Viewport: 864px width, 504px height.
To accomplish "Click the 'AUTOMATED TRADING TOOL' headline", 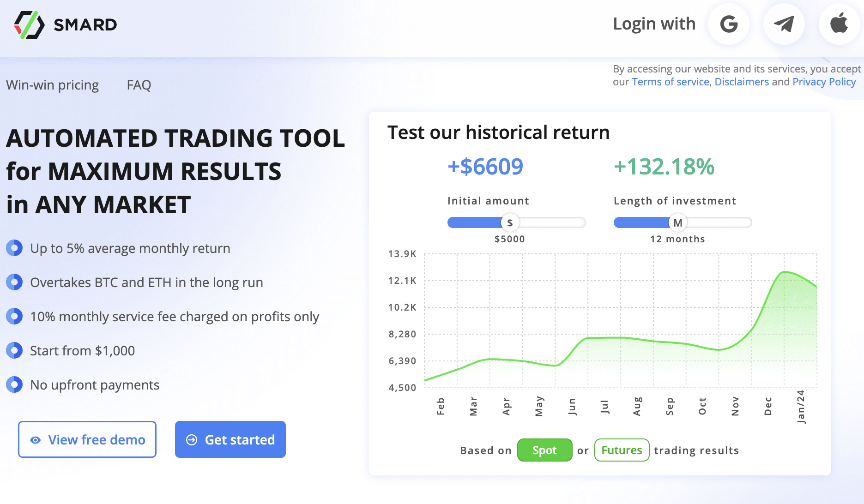I will (175, 138).
